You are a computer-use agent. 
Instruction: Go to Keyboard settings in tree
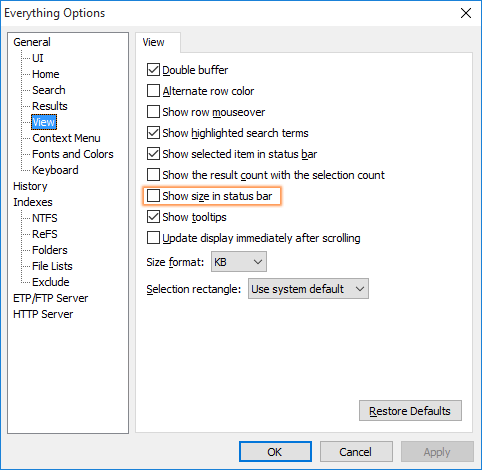point(55,170)
